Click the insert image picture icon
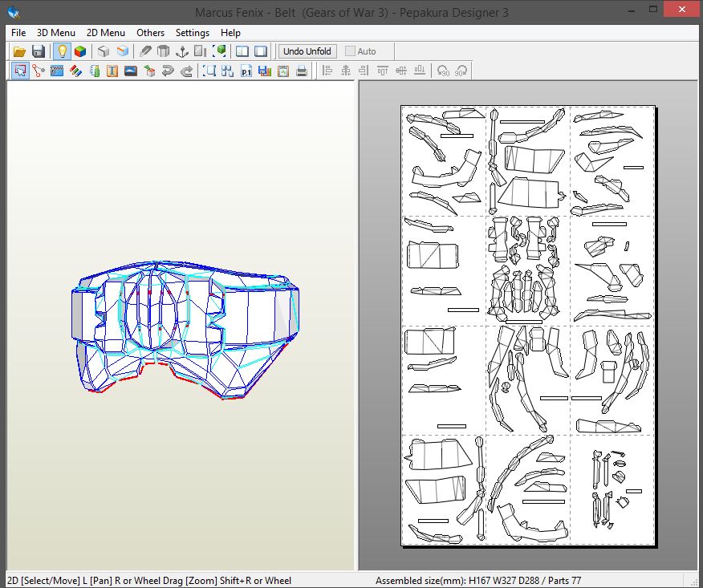The image size is (703, 588). click(x=131, y=71)
